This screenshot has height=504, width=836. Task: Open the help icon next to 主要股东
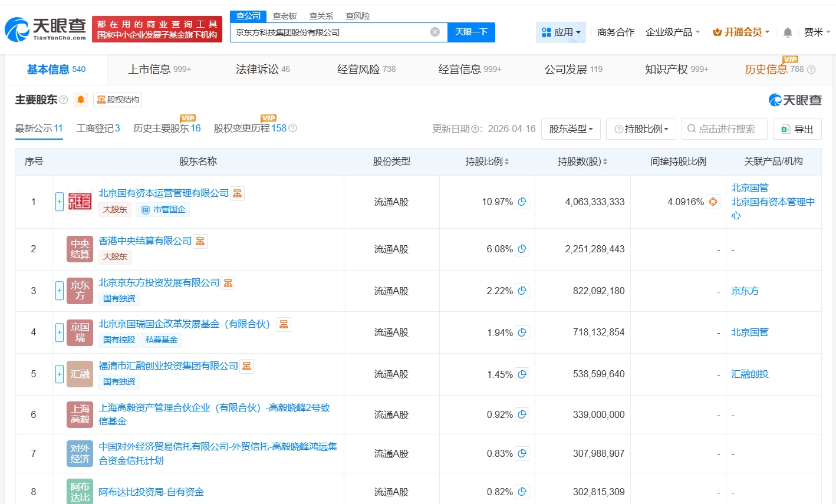(x=64, y=100)
